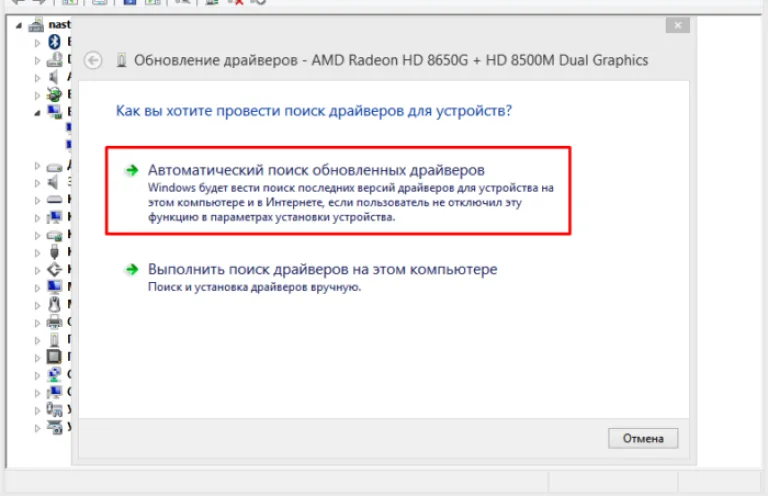This screenshot has height=496, width=768.
Task: Select the processor chip category icon
Action: (x=54, y=356)
